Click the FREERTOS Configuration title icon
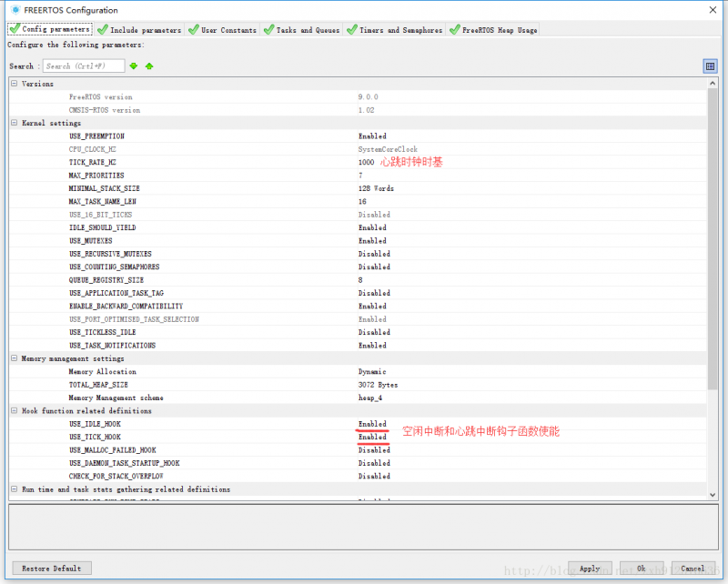The width and height of the screenshot is (728, 584). 15,10
